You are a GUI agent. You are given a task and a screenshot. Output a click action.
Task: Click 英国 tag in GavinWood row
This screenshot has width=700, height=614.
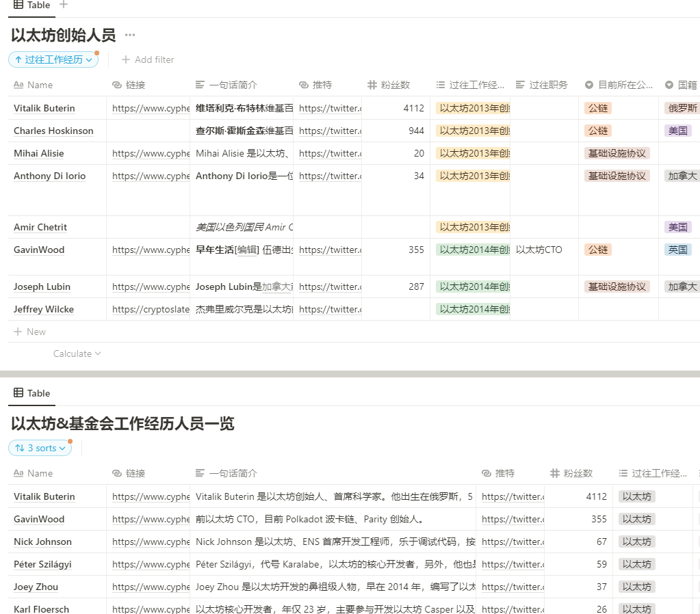pyautogui.click(x=677, y=250)
